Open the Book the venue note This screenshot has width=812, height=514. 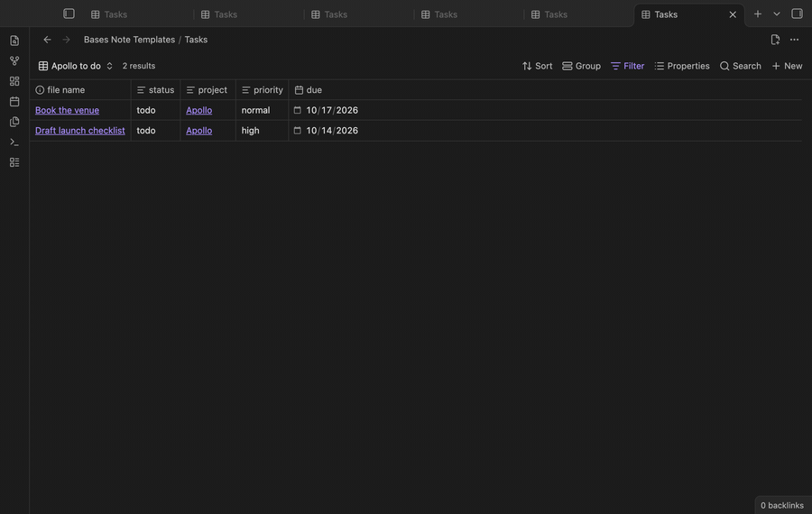tap(68, 110)
